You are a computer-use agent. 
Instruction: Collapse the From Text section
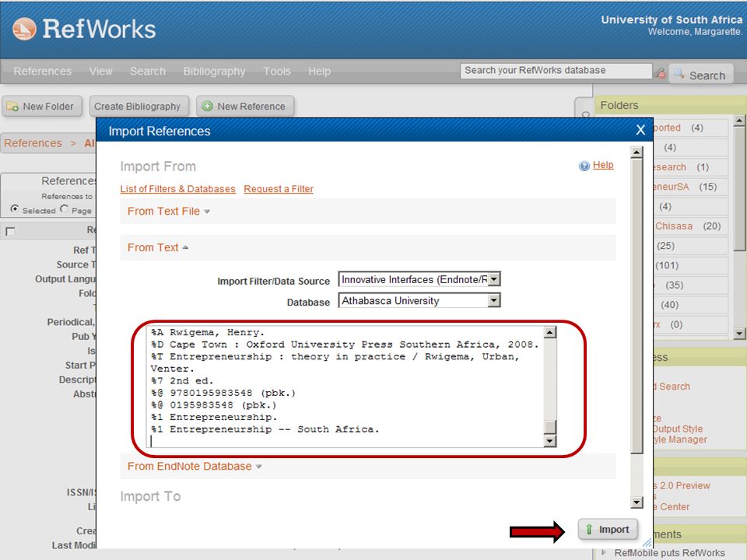[x=158, y=247]
